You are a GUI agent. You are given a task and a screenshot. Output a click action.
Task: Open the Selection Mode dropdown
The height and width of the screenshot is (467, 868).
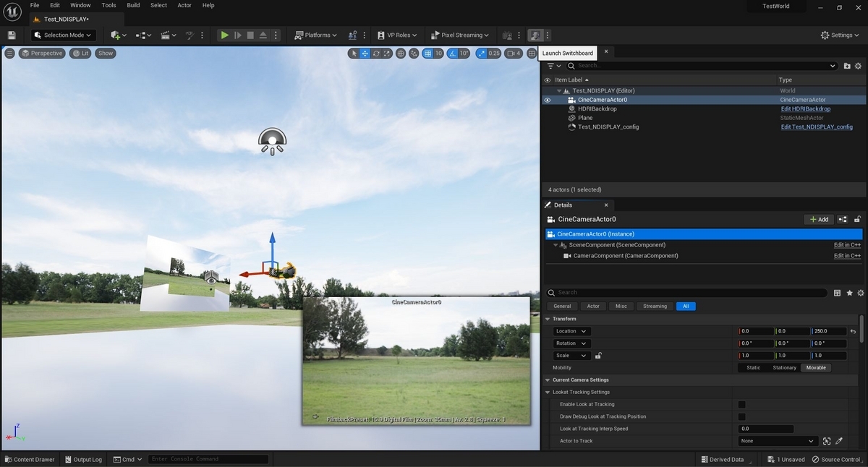64,35
